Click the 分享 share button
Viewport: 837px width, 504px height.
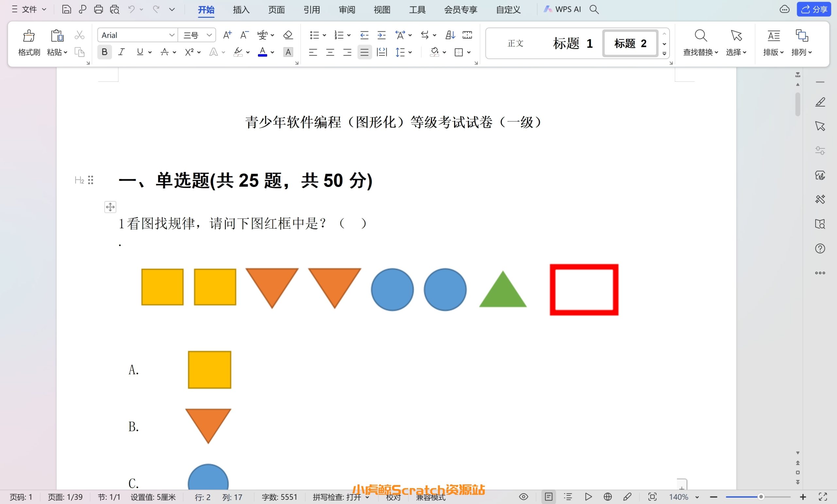[814, 9]
